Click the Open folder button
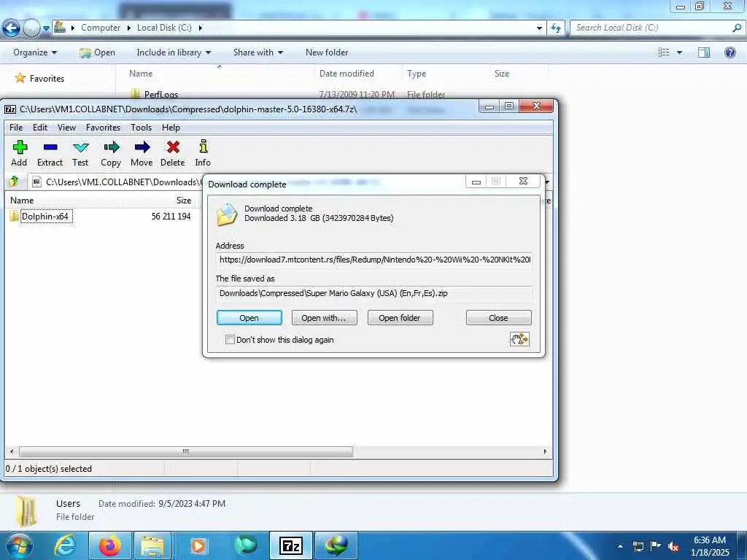Screen dimensions: 747x560 400,318
